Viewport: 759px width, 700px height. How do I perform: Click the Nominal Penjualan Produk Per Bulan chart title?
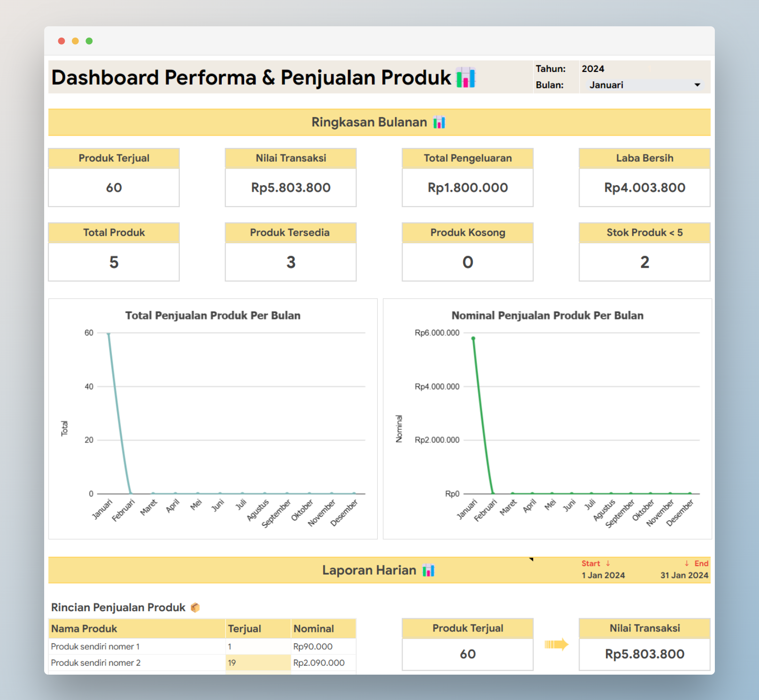coord(548,316)
